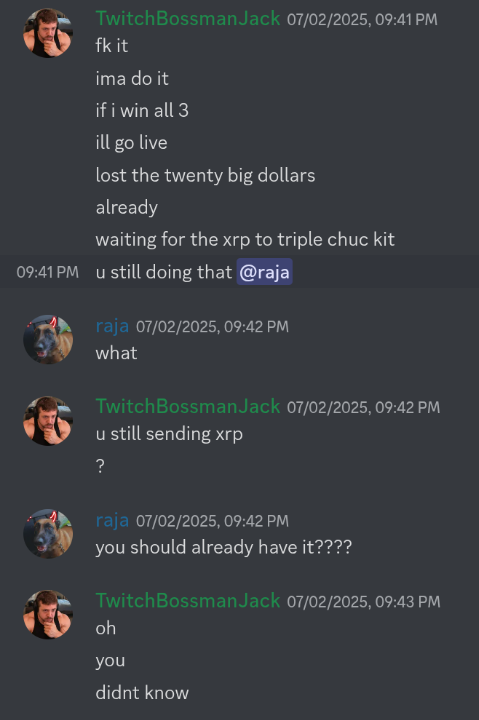This screenshot has width=479, height=720.
Task: Open raja's dog avatar next to 'what'
Action: coord(48,339)
